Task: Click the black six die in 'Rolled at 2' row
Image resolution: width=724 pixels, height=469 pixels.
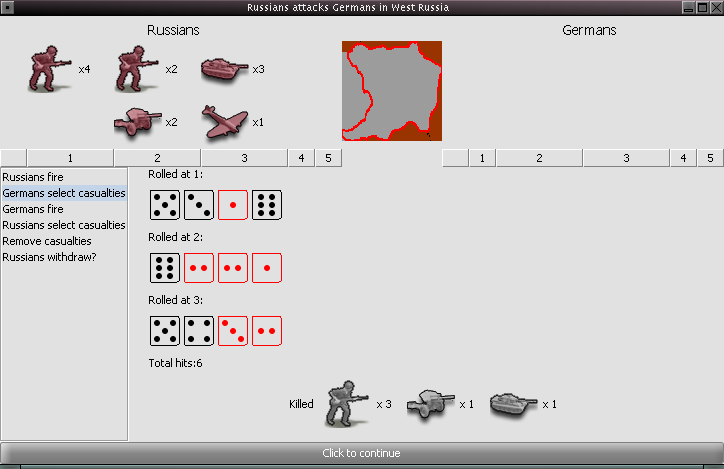Action: coord(165,268)
